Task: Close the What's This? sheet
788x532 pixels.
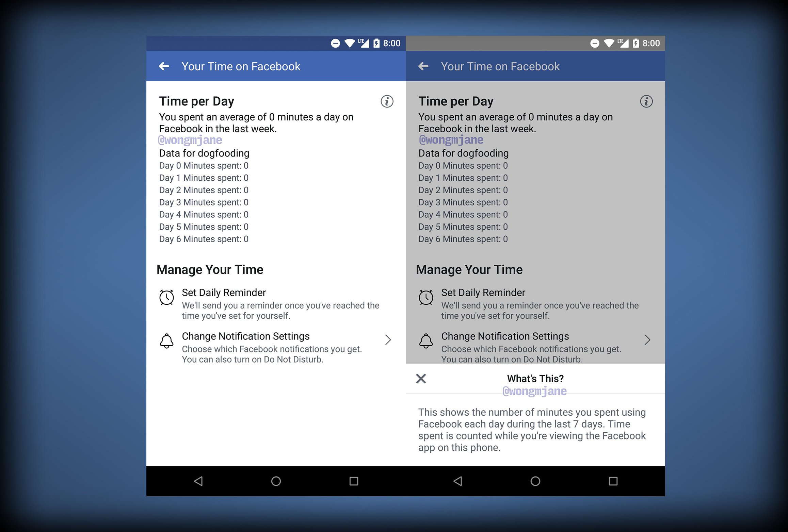Action: (x=421, y=379)
